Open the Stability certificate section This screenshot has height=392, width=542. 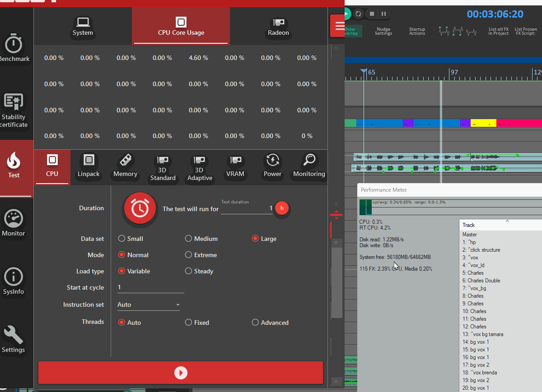click(14, 111)
